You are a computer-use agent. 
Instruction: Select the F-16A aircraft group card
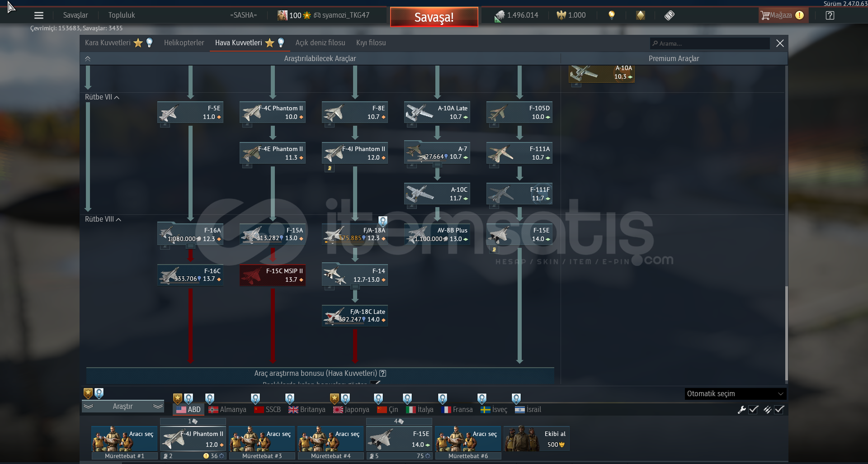click(x=190, y=234)
